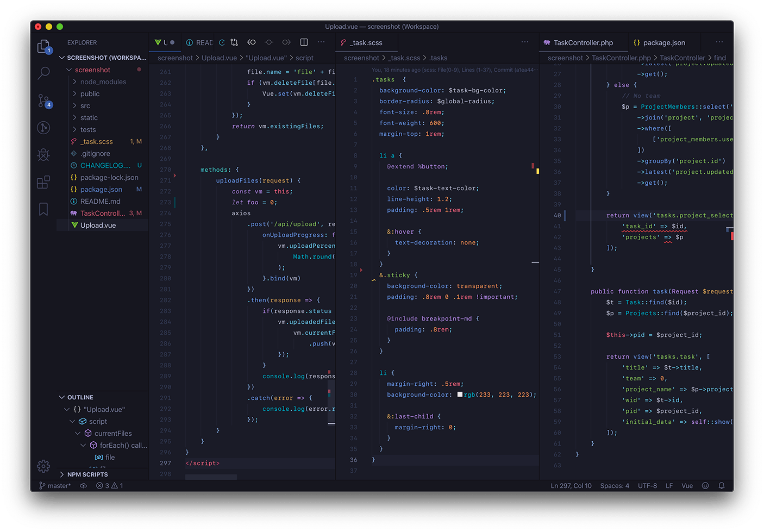Click the open changes compare icon
Viewport: 764px width, 532px height.
point(234,42)
